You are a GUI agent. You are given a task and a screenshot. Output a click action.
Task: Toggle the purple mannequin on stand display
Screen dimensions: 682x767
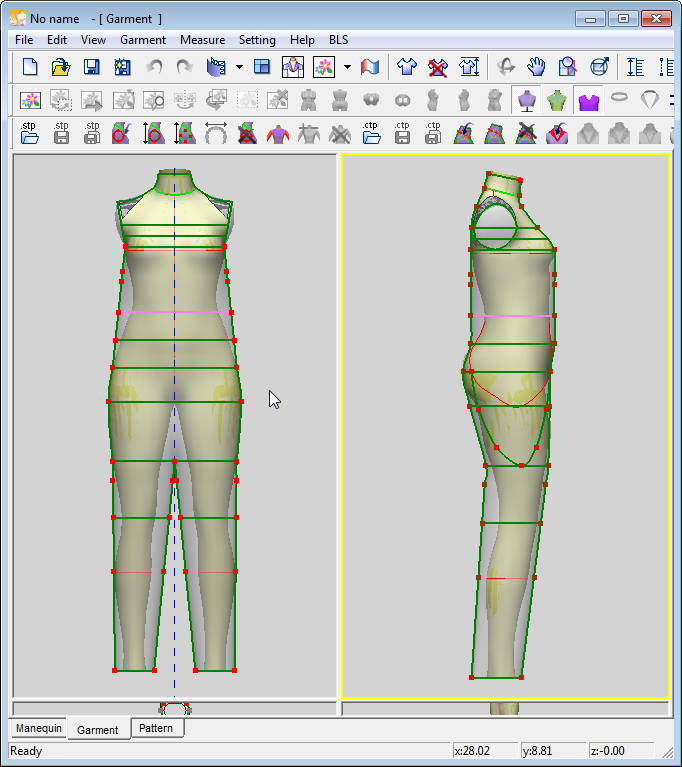527,101
